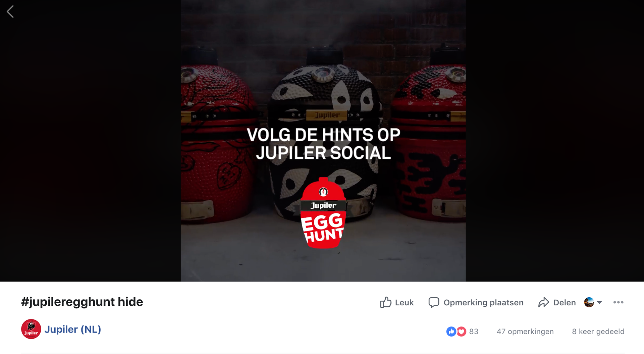
Task: Open the 47 opmerkingen comments link
Action: (525, 332)
